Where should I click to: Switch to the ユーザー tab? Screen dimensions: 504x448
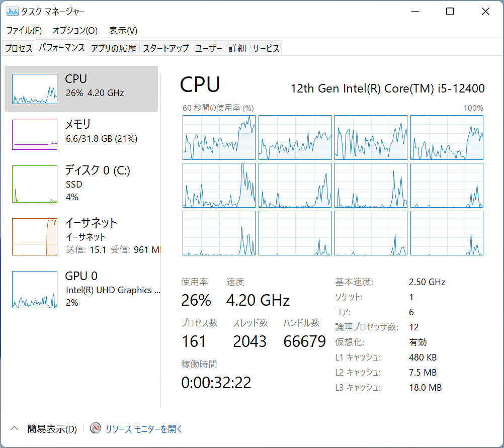click(208, 48)
